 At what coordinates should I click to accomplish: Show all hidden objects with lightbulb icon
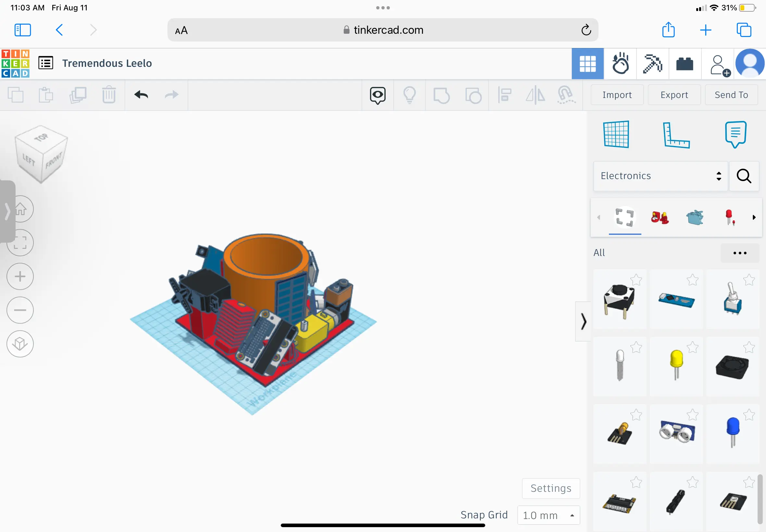coord(410,95)
